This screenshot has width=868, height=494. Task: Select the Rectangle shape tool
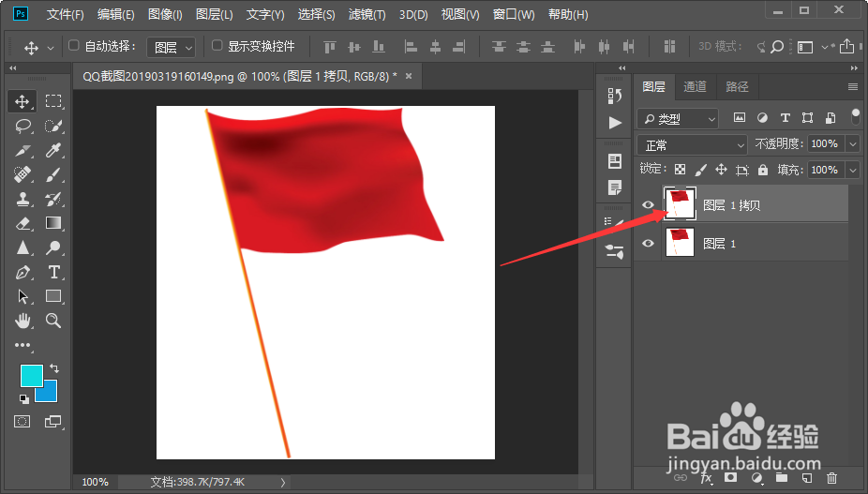tap(53, 296)
